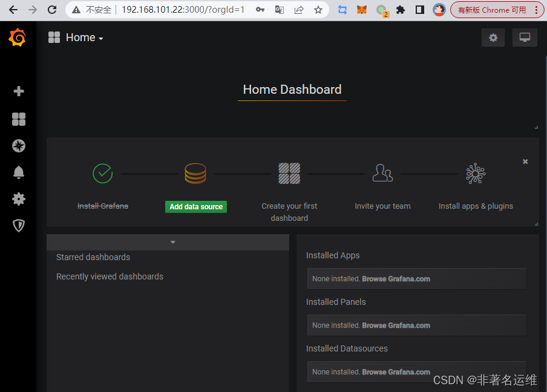Click the Grafana logo in sidebar
547x392 pixels.
point(18,38)
